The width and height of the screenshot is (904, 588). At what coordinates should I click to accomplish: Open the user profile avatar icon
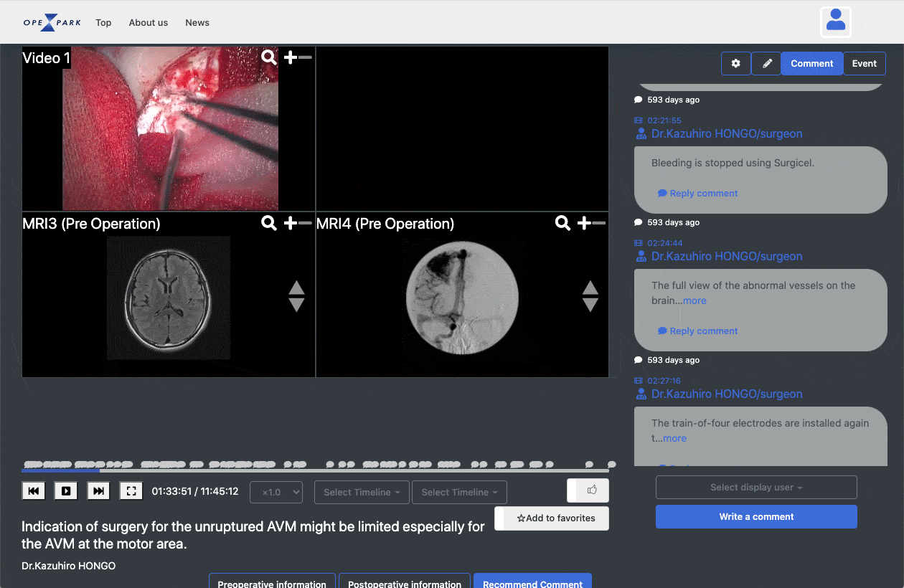pos(836,22)
